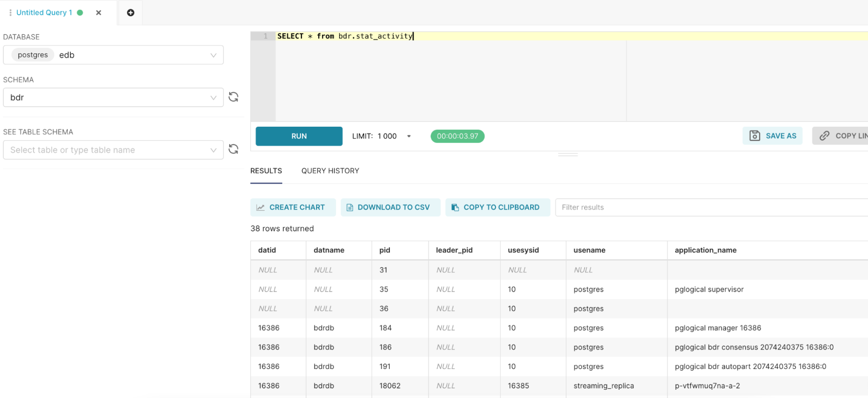
Task: Refresh the schema list
Action: tap(234, 97)
